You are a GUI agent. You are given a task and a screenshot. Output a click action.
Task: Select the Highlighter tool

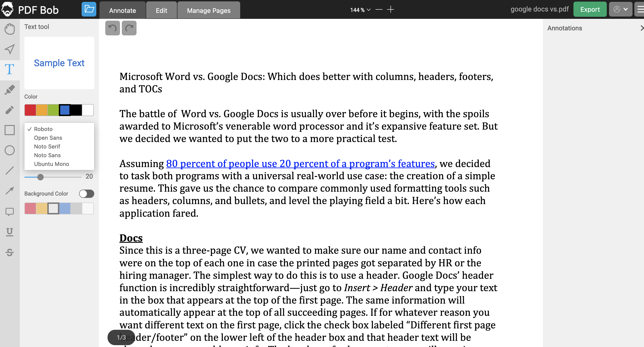(10, 90)
